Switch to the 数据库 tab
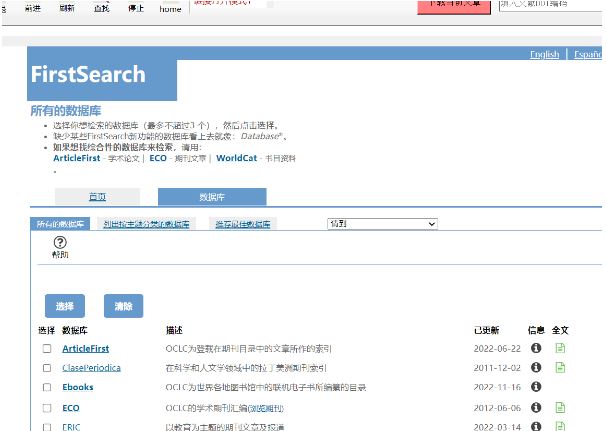 coord(212,197)
